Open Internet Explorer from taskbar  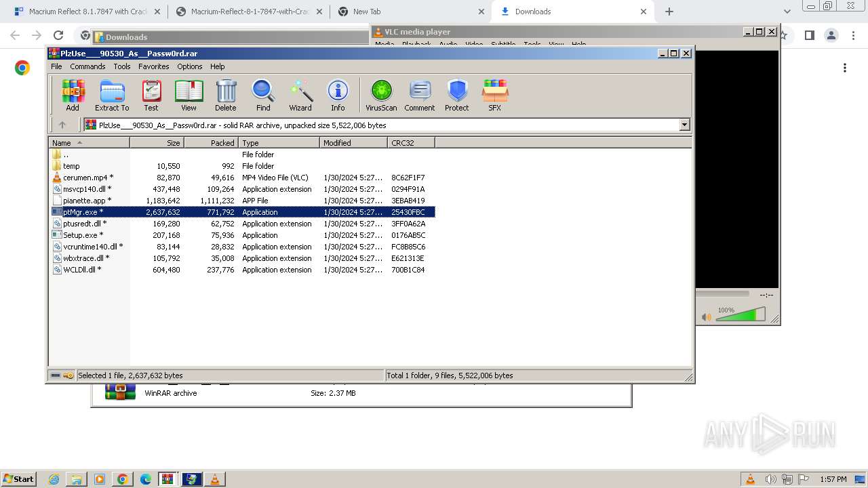pos(54,479)
